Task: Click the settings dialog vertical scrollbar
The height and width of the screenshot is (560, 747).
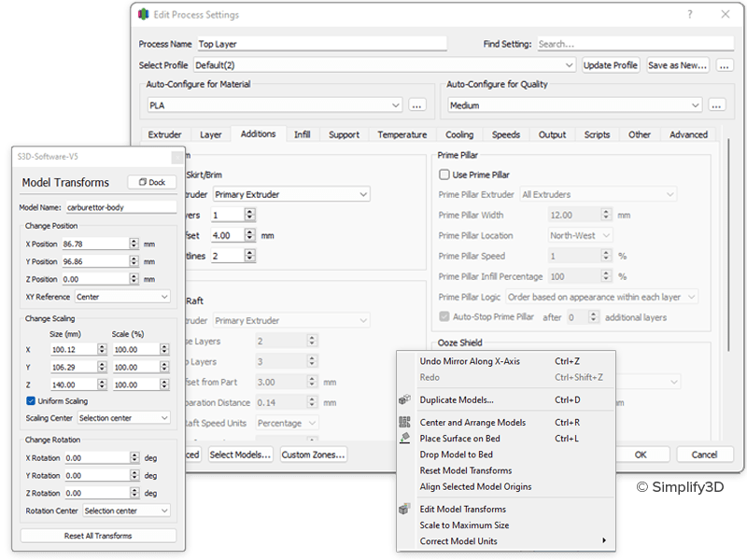Action: [x=728, y=245]
